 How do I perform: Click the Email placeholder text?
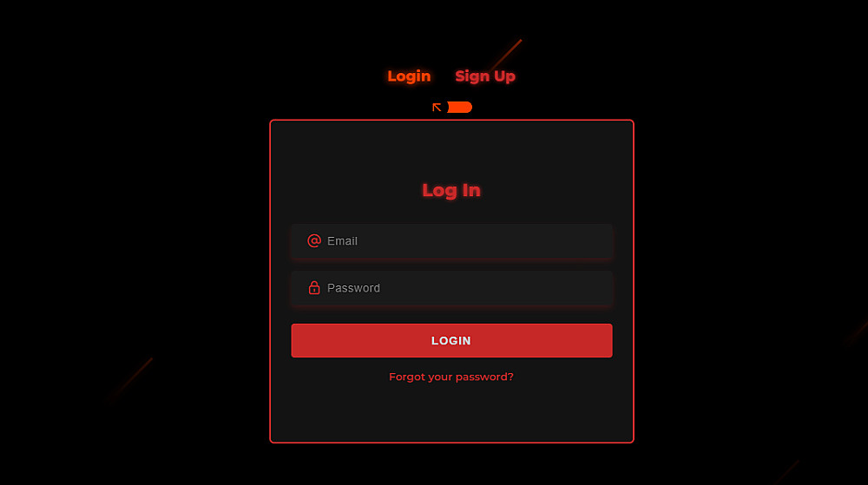coord(342,241)
